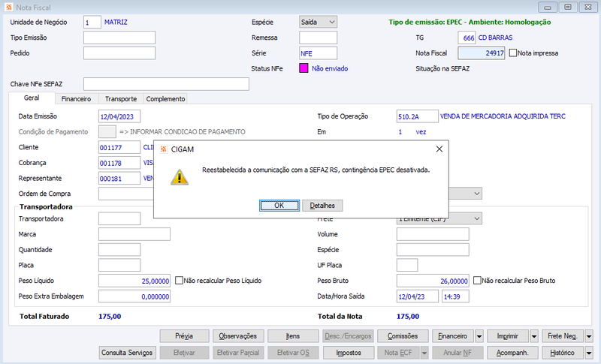
Task: Click the Não enviado status text
Action: [330, 68]
